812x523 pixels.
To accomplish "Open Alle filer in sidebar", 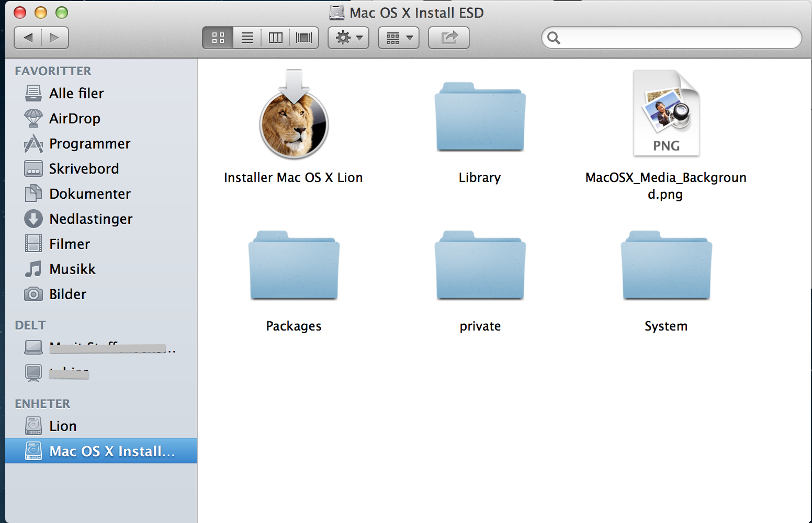I will 101,93.
